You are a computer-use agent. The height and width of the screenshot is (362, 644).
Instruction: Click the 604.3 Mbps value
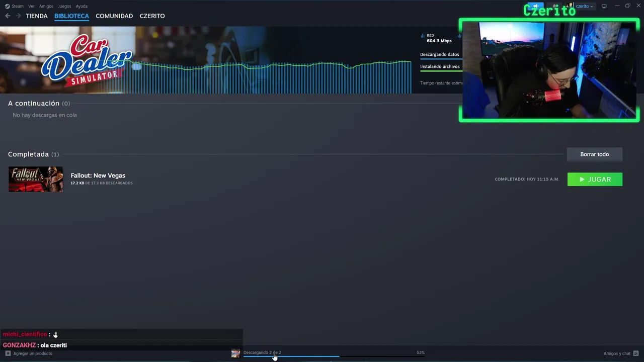(439, 41)
